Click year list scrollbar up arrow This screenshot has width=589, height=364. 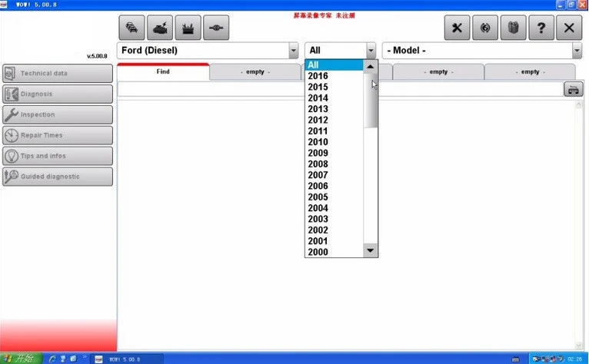tap(371, 66)
